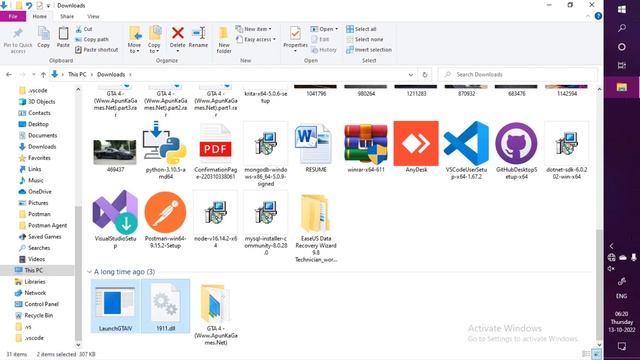Open taskbar search magnifier
This screenshot has width=640, height=360.
(x=622, y=28)
